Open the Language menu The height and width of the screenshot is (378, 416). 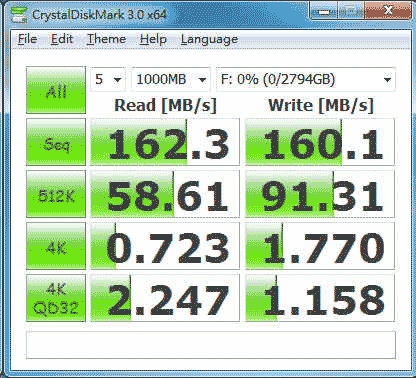click(x=209, y=39)
